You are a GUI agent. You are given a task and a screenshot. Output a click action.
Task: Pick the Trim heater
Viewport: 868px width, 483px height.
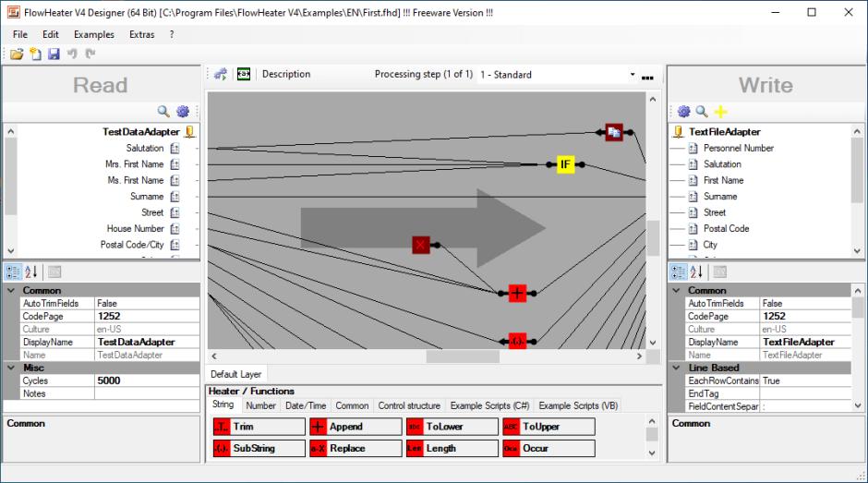coord(259,427)
